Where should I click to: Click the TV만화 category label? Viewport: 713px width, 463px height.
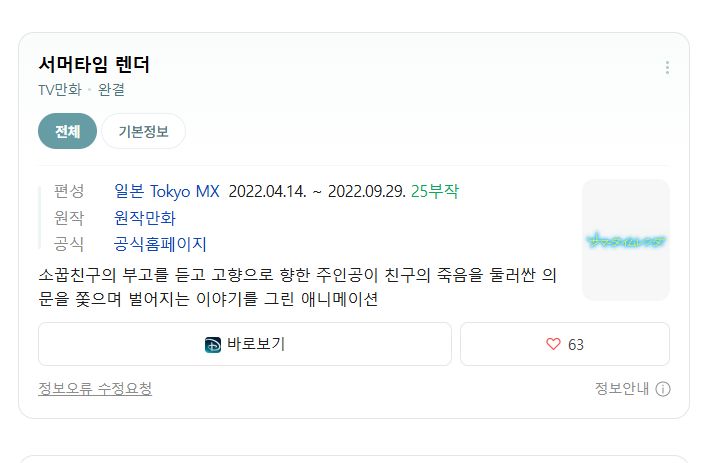click(60, 90)
